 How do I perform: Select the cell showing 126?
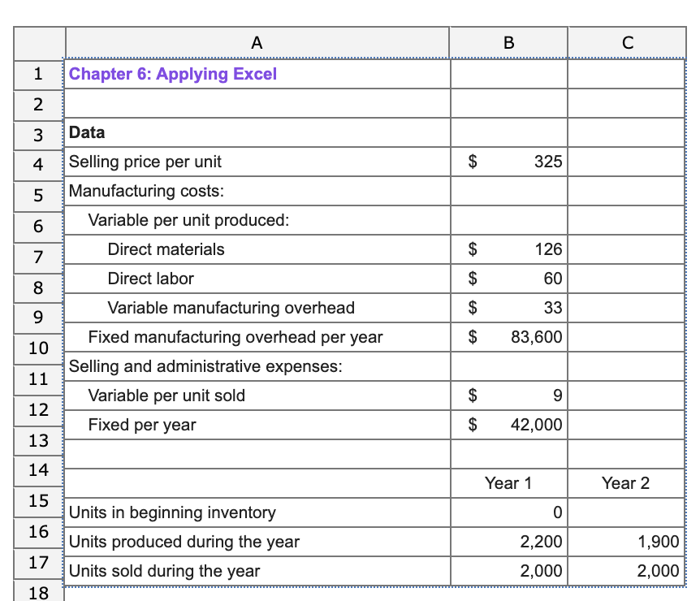[508, 249]
